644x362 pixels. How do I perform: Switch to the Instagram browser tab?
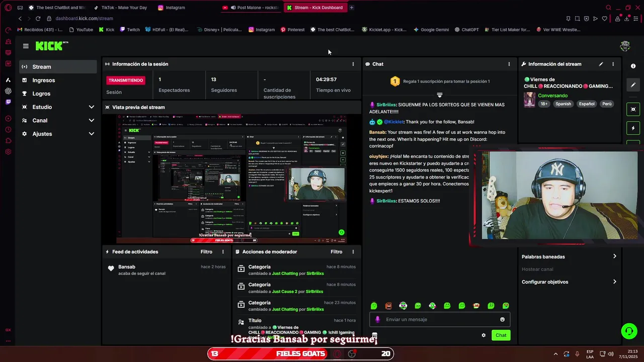(x=173, y=8)
